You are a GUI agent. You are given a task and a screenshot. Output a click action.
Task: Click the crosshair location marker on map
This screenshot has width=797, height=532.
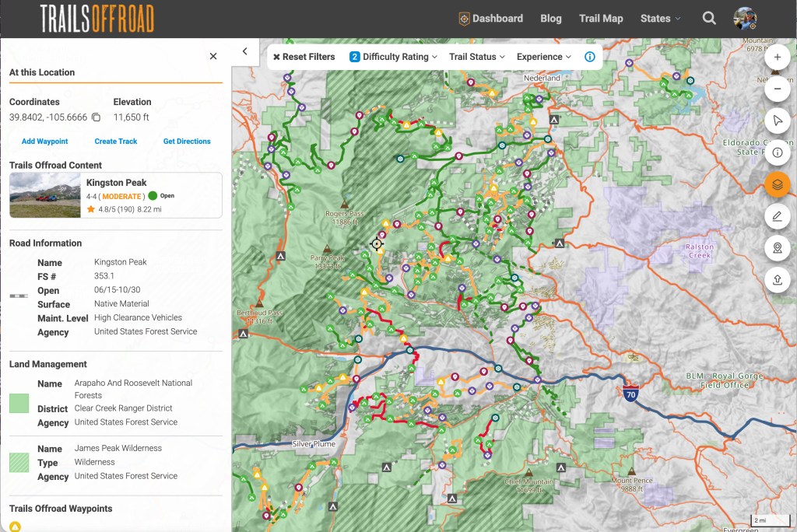click(377, 244)
